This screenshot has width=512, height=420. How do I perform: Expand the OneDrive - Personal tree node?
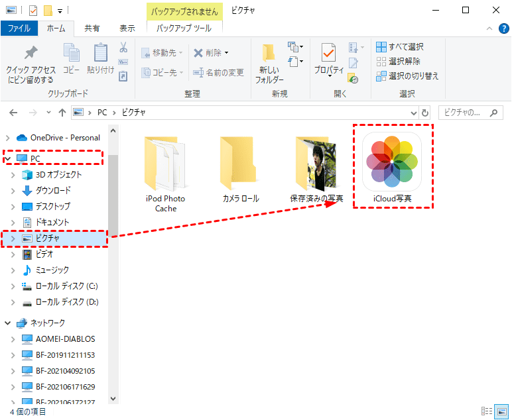pos(8,138)
